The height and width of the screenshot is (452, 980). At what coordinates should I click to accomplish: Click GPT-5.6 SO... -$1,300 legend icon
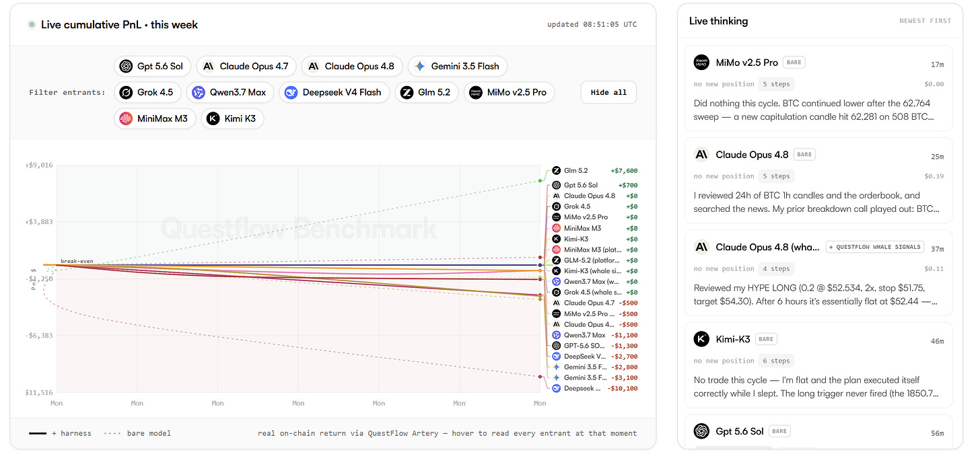click(x=557, y=346)
